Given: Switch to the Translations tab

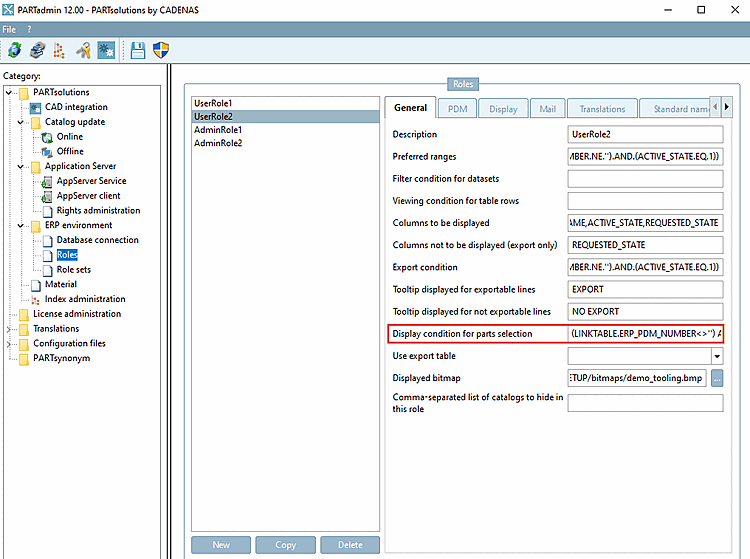Looking at the screenshot, I should point(602,109).
